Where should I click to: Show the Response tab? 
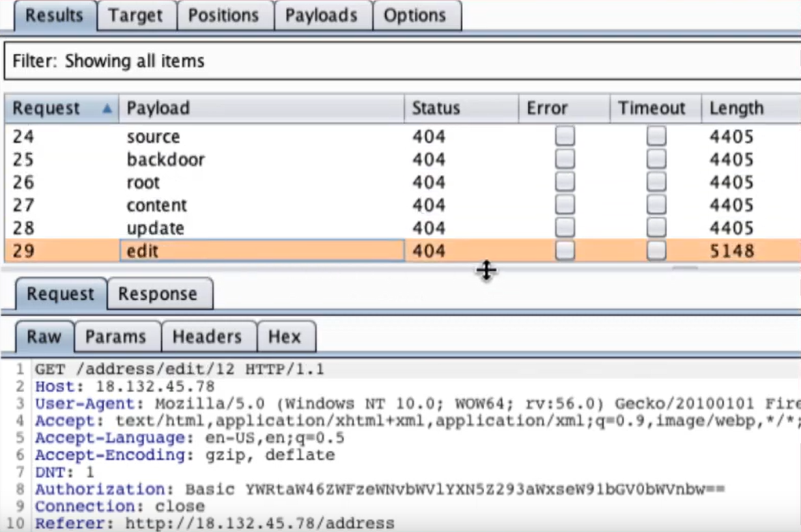[157, 294]
